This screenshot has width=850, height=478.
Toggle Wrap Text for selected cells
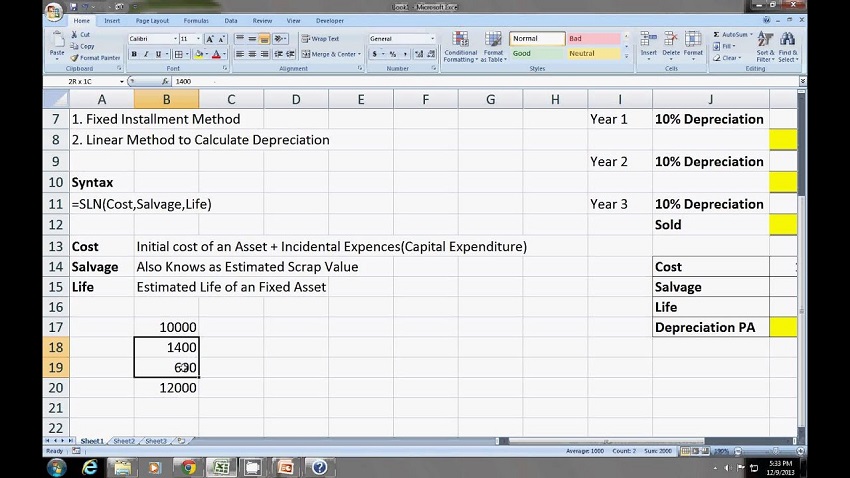point(320,39)
